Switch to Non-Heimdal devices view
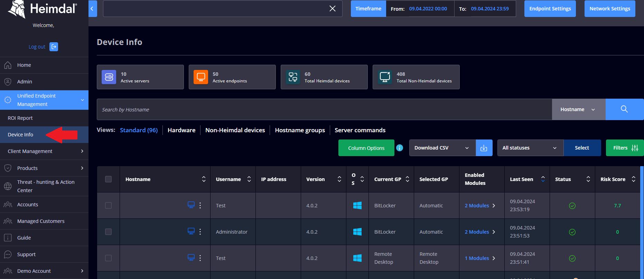The height and width of the screenshot is (279, 644). point(235,130)
